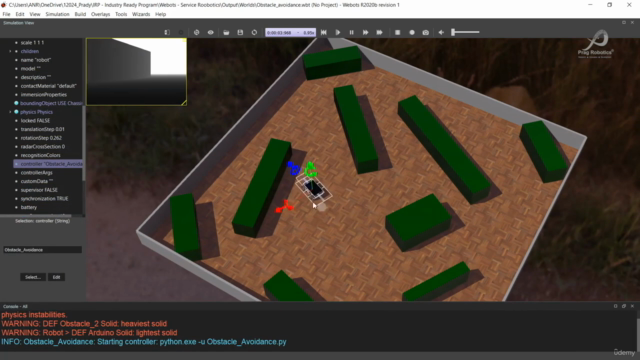Close the Console panel

click(x=632, y=306)
